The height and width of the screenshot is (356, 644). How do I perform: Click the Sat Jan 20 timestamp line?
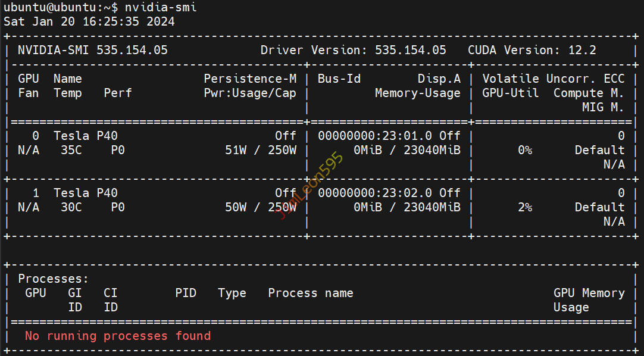click(x=89, y=21)
